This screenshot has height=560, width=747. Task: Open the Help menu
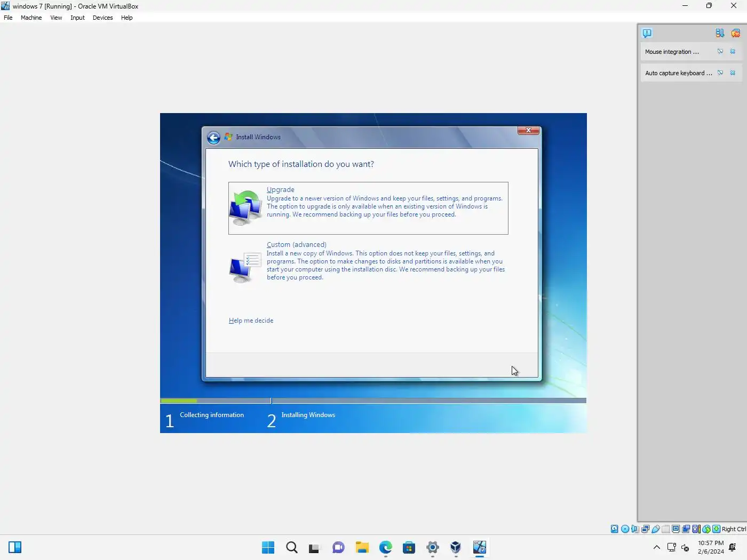point(126,18)
